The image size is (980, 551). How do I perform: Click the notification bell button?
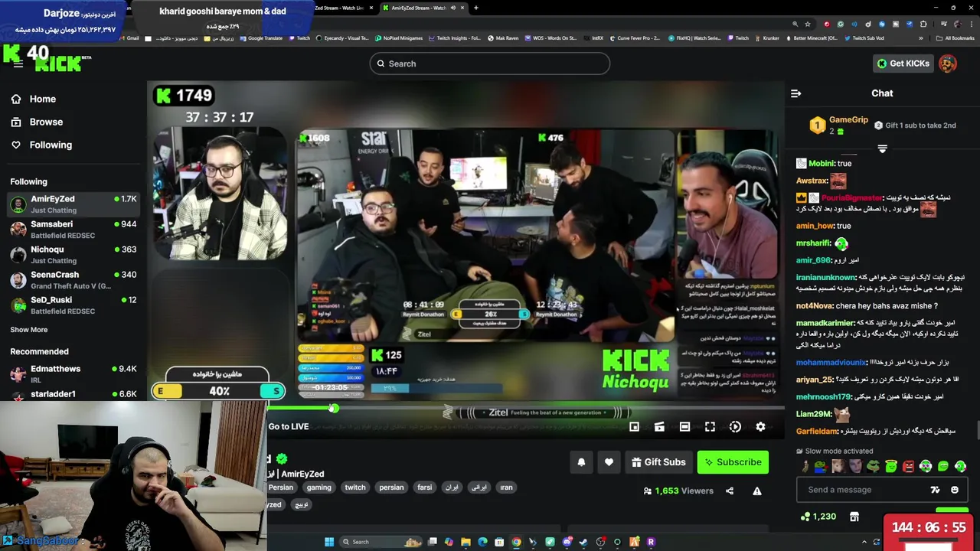tap(581, 462)
